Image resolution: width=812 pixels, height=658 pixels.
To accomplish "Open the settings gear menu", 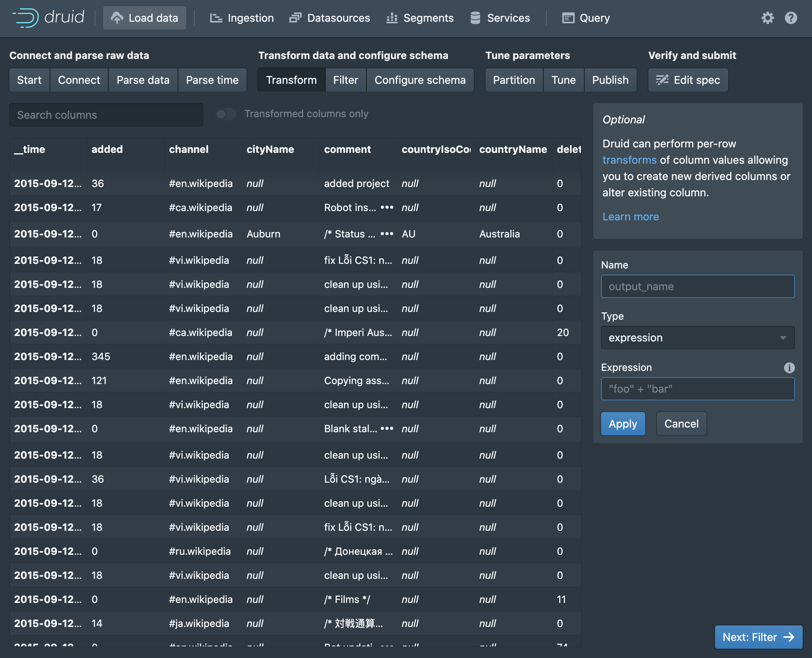I will tap(767, 18).
